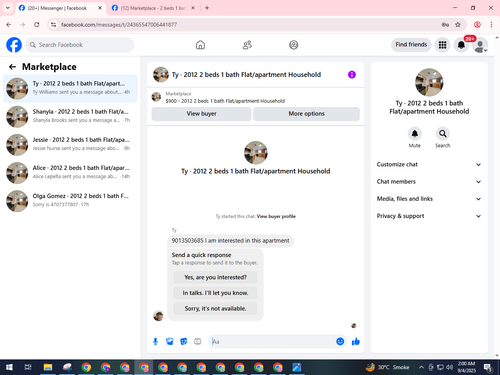Open the notifications bell with 20+ badge
The height and width of the screenshot is (375, 500).
pyautogui.click(x=461, y=45)
